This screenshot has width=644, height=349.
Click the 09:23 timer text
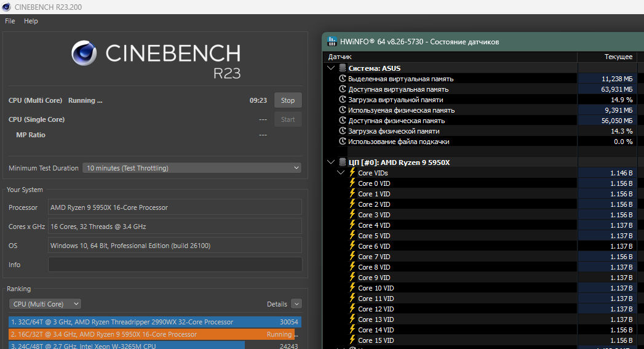258,100
